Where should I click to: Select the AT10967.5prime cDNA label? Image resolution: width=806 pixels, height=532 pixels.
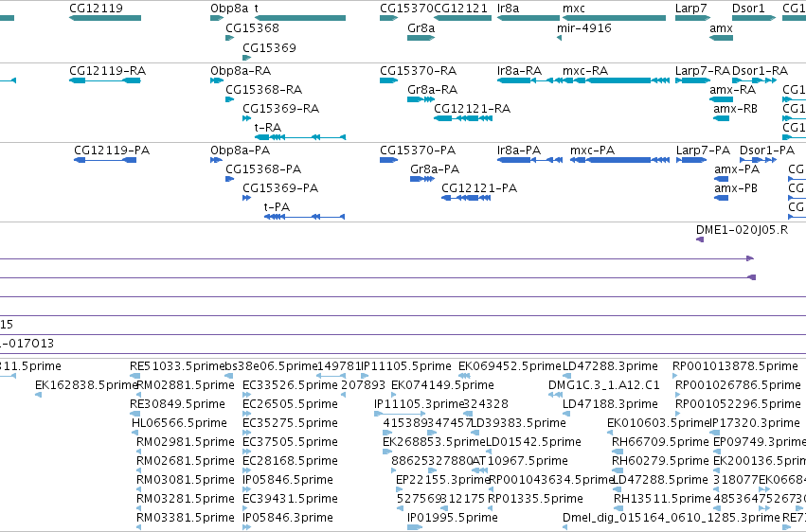tap(520, 461)
